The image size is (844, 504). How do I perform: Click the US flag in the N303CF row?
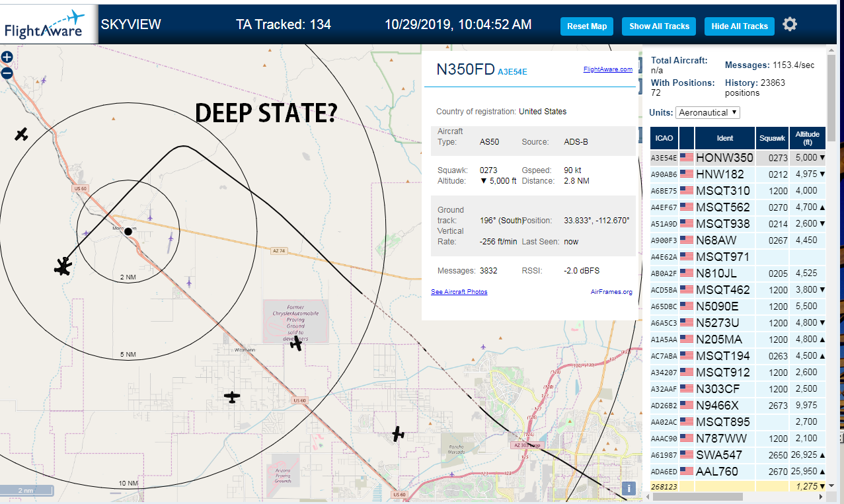pyautogui.click(x=687, y=389)
